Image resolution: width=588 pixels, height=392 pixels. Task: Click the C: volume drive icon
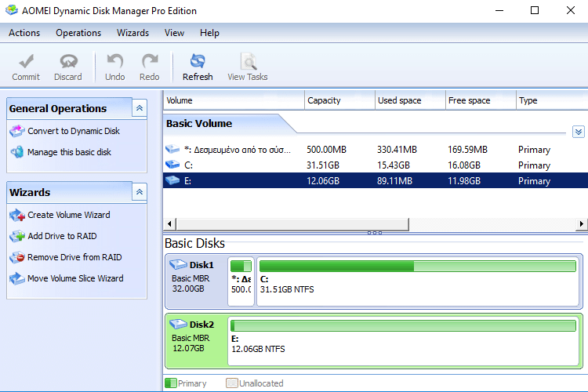172,165
